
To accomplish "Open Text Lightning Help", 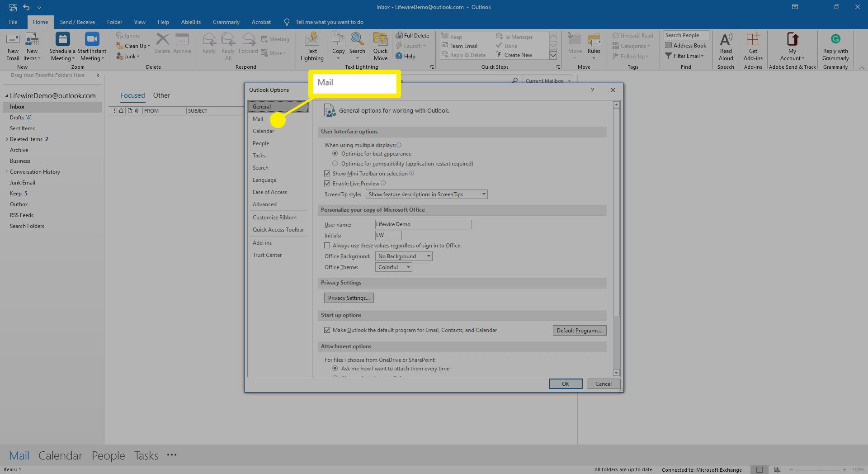I will [406, 57].
